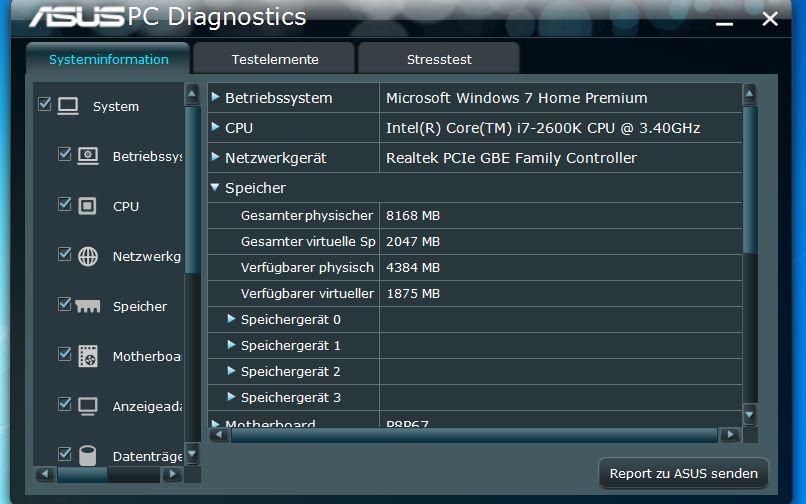
Task: Click the System laptop icon in sidebar
Action: [x=68, y=106]
